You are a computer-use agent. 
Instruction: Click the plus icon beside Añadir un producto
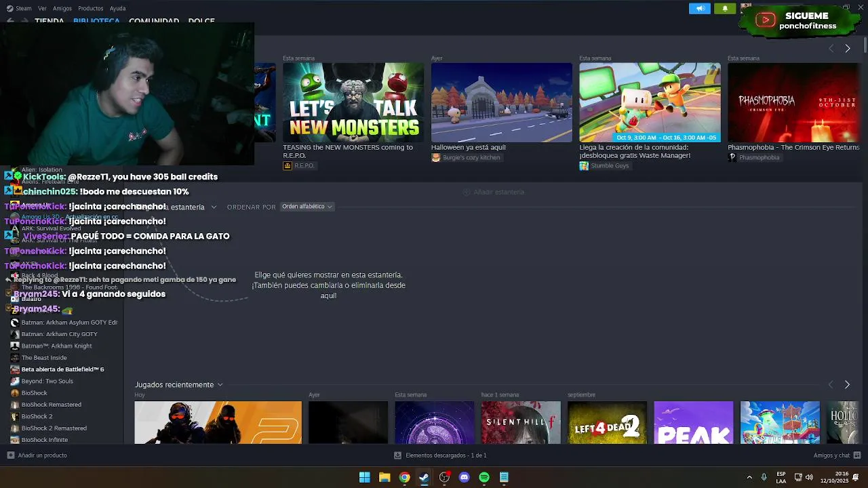pos(10,455)
